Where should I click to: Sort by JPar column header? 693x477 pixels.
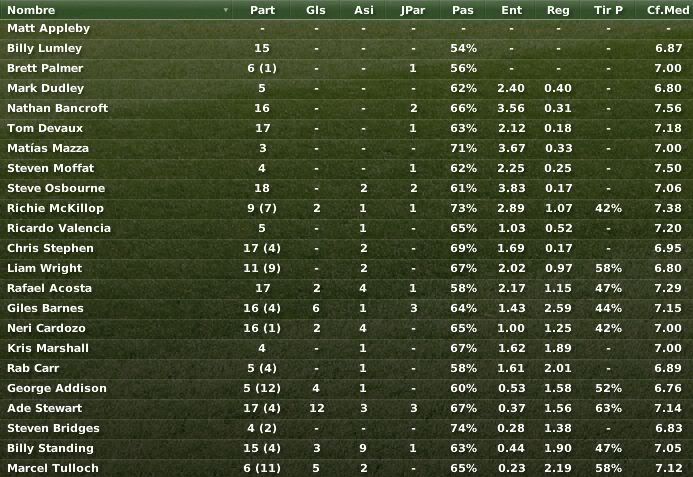[413, 10]
